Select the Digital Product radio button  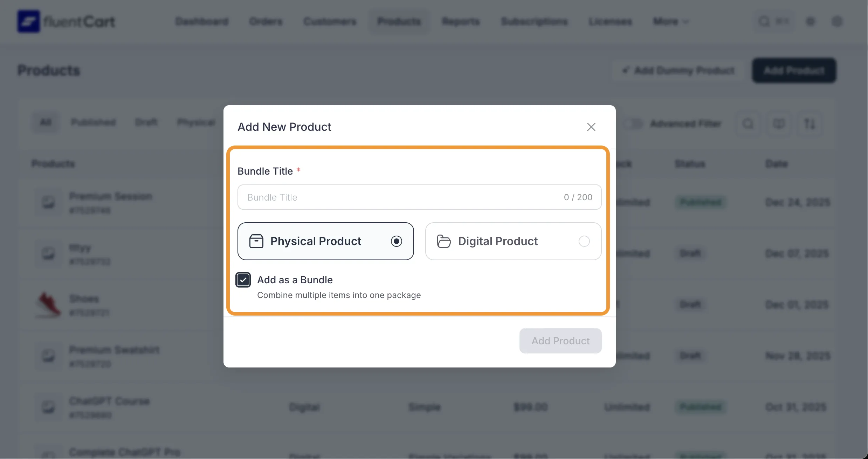[584, 241]
